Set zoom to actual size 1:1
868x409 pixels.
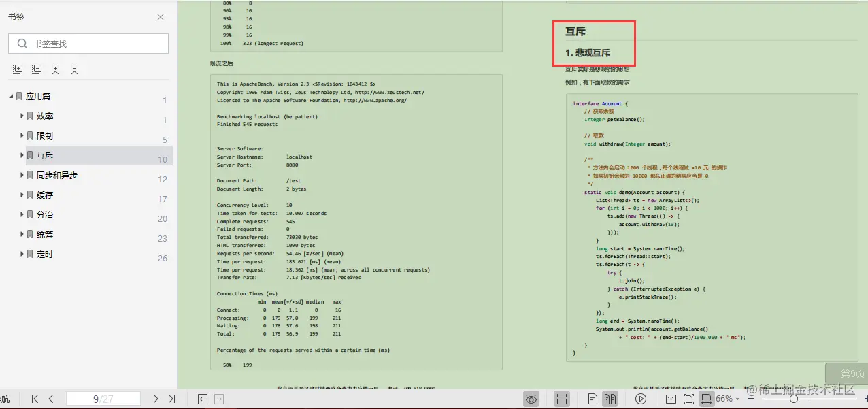671,399
